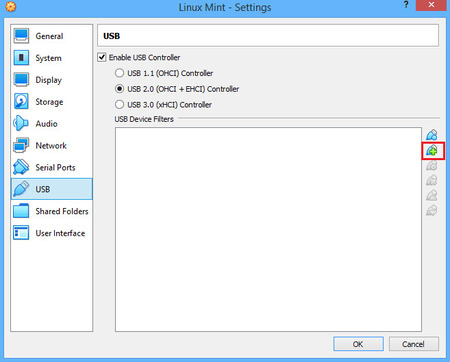Open the Network settings category
This screenshot has width=450, height=362.
51,146
